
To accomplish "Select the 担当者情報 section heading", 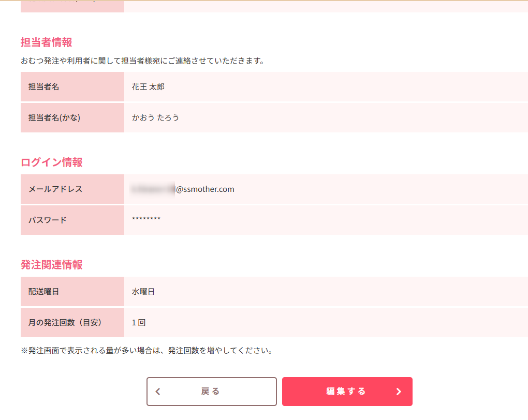I will (46, 42).
